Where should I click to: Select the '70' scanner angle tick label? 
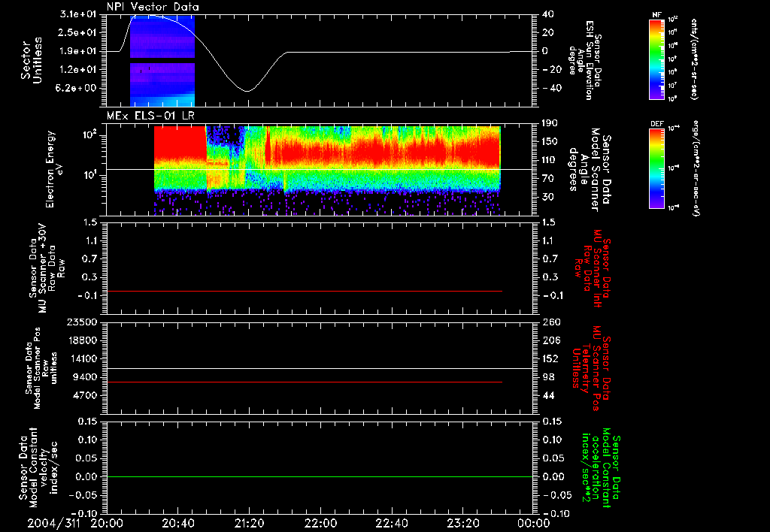tap(549, 178)
